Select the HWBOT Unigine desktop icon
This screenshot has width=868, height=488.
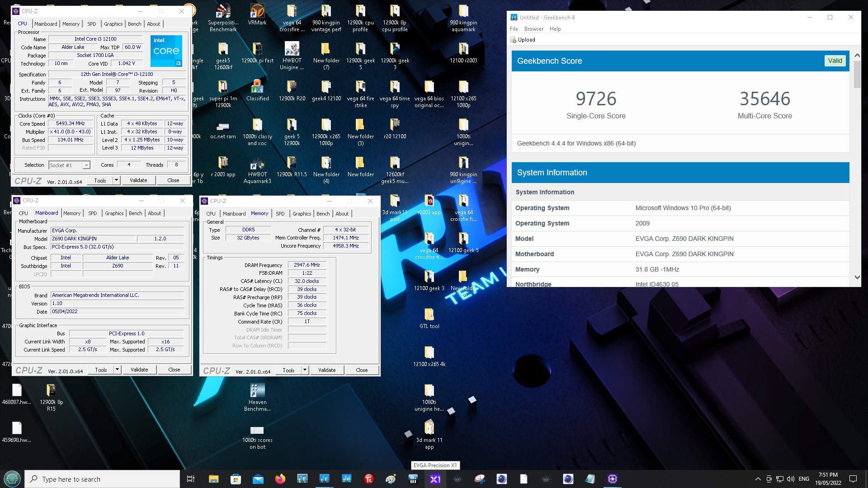[292, 56]
